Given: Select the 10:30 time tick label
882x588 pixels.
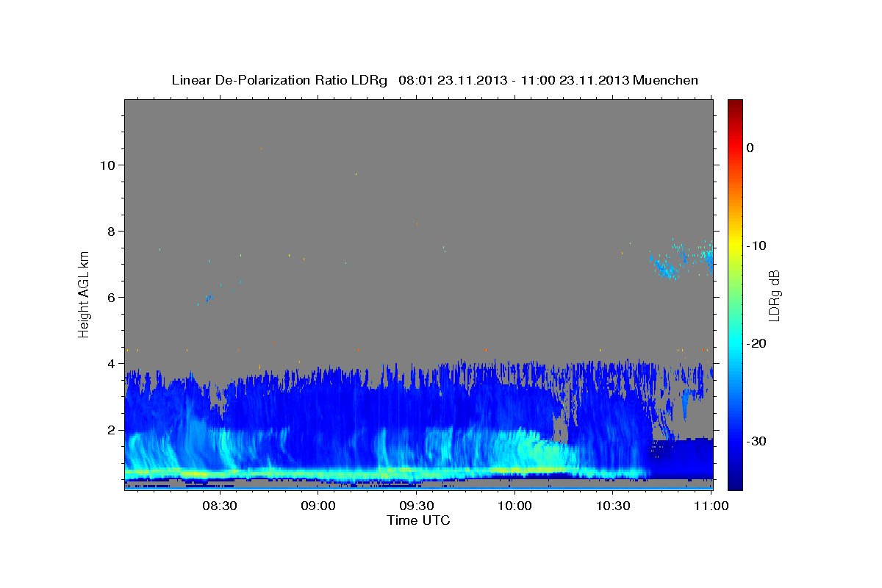Looking at the screenshot, I should [x=613, y=506].
